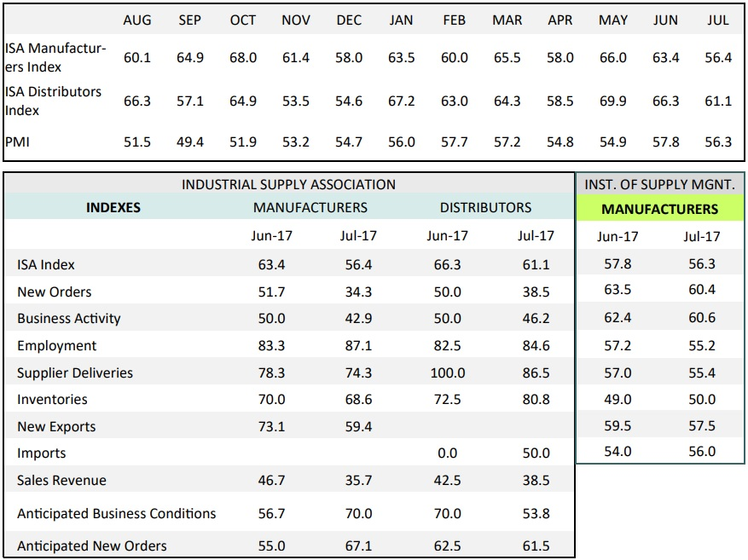This screenshot has height=560, width=748.
Task: Click Supplier Deliveries Distributors Jun-17 value 100.0
Action: point(448,372)
